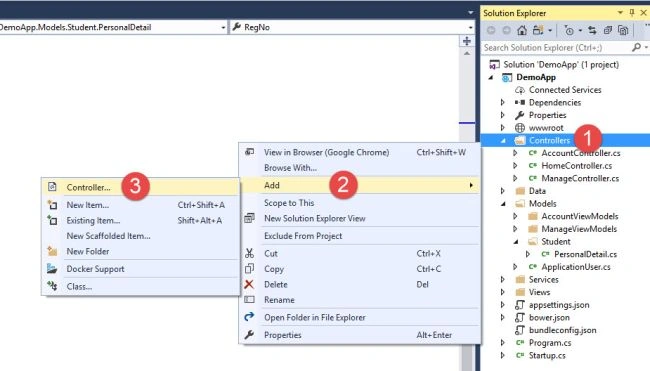This screenshot has height=371, width=650.
Task: Click the Controller file icon in submenu
Action: click(x=52, y=187)
